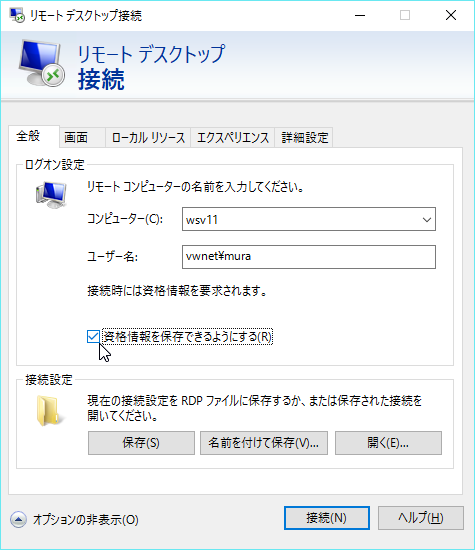Click the 接続(N) button
The height and width of the screenshot is (550, 475).
click(327, 518)
